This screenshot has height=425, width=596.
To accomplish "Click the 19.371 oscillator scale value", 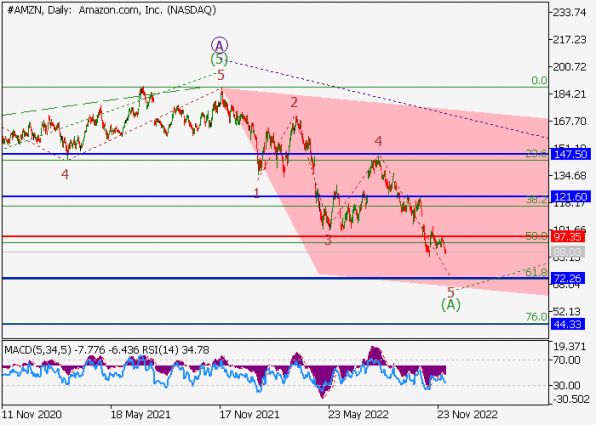I will point(569,346).
